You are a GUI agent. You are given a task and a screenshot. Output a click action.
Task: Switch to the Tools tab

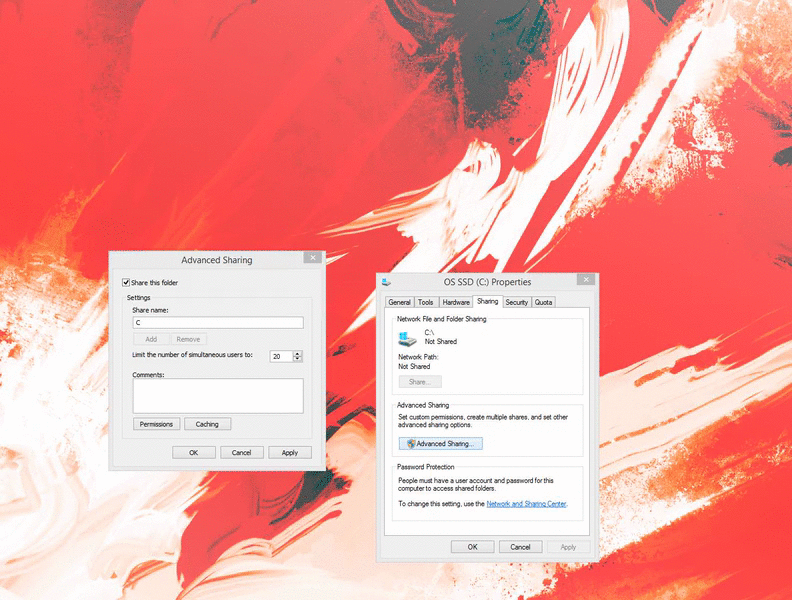pyautogui.click(x=425, y=302)
